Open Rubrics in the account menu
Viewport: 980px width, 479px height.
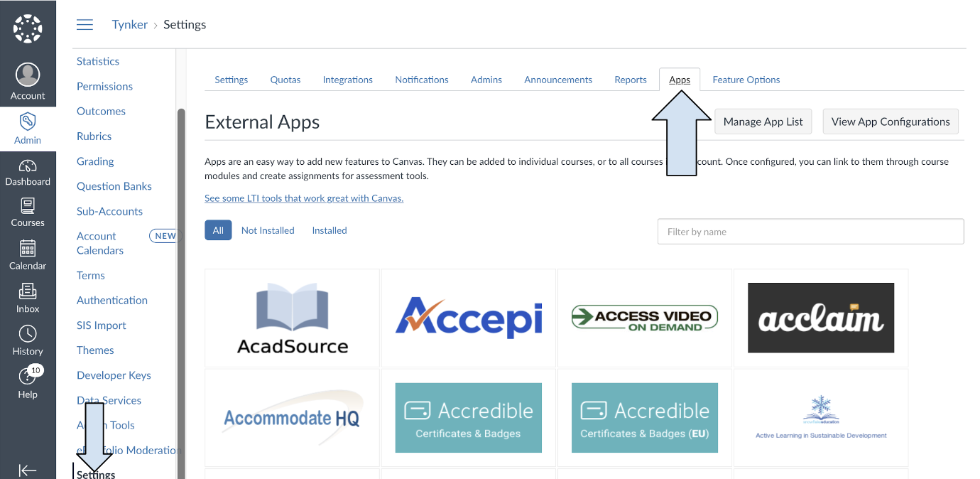pos(94,136)
